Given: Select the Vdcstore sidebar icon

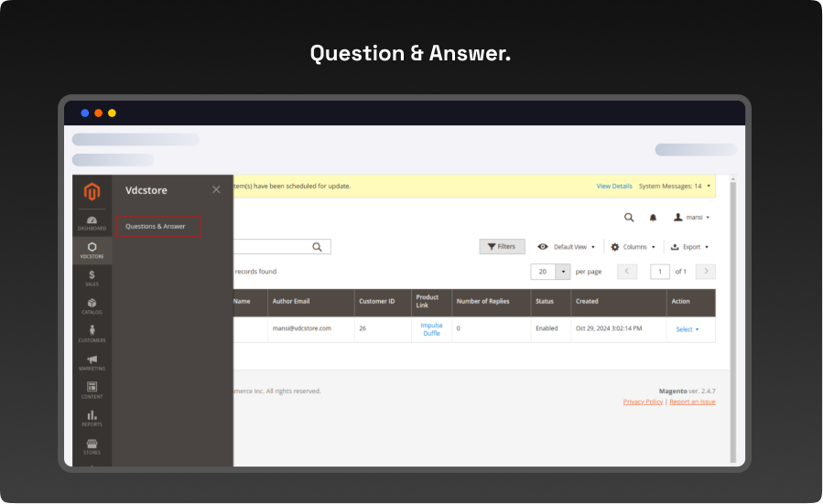Looking at the screenshot, I should [x=92, y=250].
